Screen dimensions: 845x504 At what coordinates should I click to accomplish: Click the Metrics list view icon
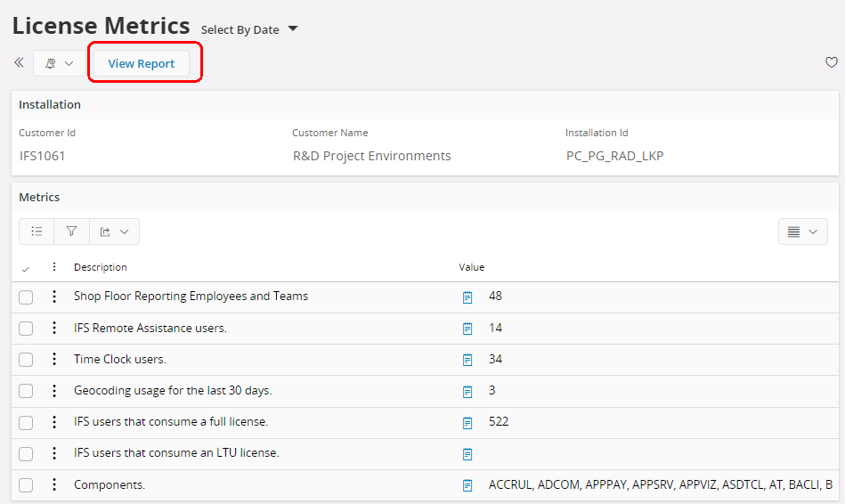pyautogui.click(x=37, y=232)
